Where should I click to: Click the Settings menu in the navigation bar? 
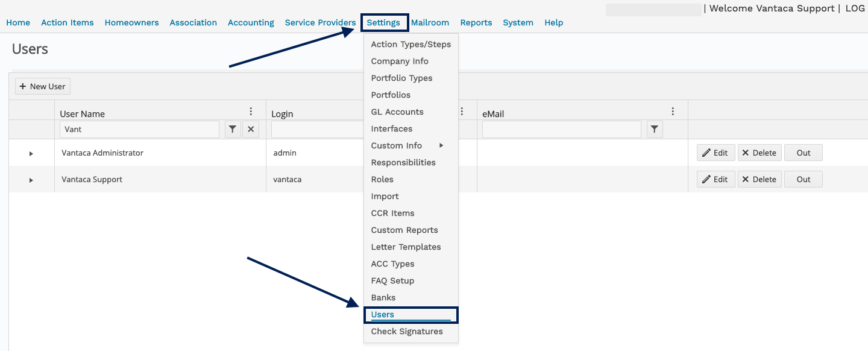coord(383,22)
